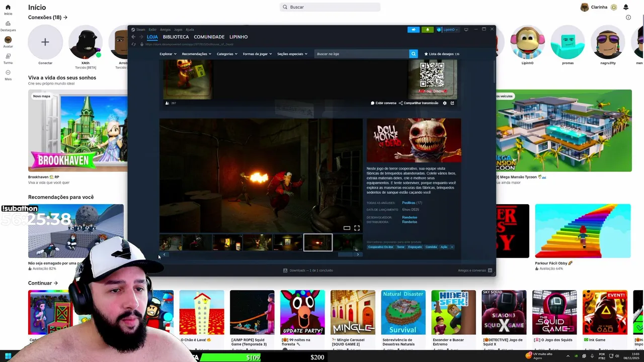Expand more tags plus button

pos(452,247)
